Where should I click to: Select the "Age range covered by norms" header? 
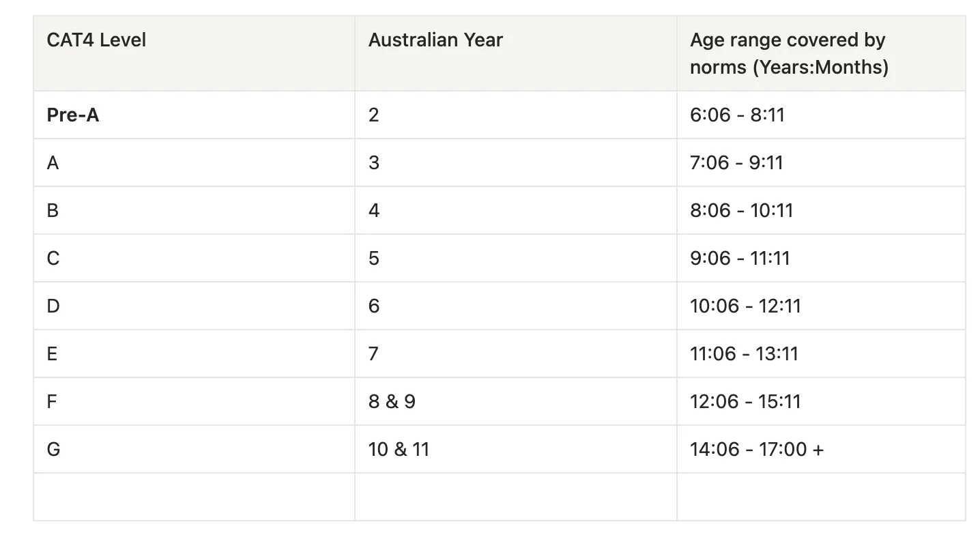[788, 54]
